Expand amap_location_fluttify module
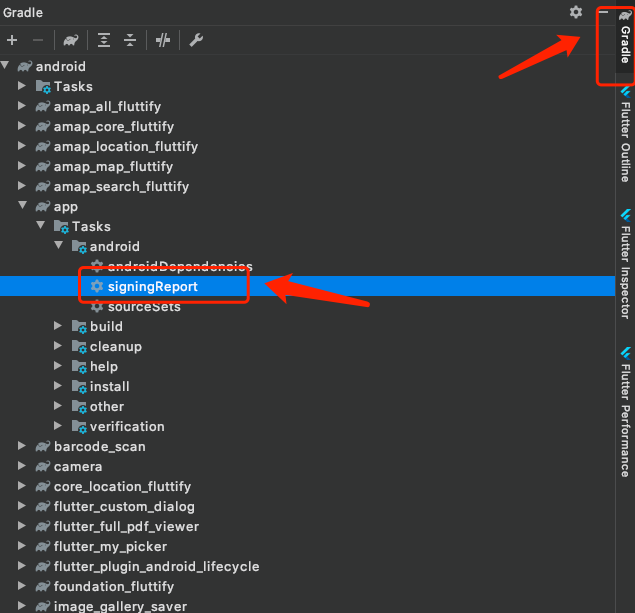The image size is (635, 613). click(22, 145)
